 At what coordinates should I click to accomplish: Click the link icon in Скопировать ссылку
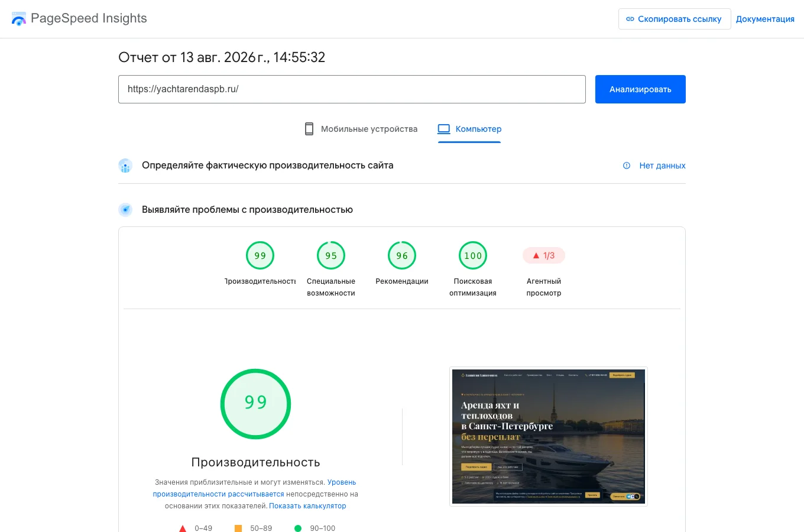(630, 19)
